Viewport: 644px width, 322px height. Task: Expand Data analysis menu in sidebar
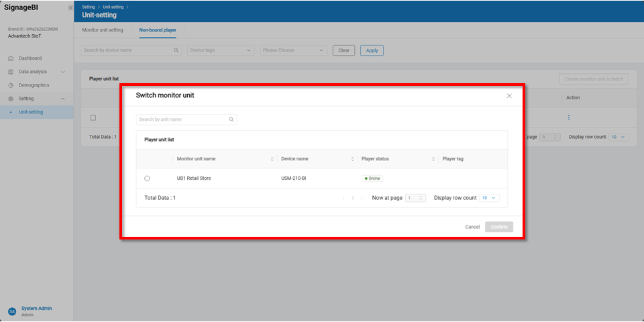coord(37,72)
